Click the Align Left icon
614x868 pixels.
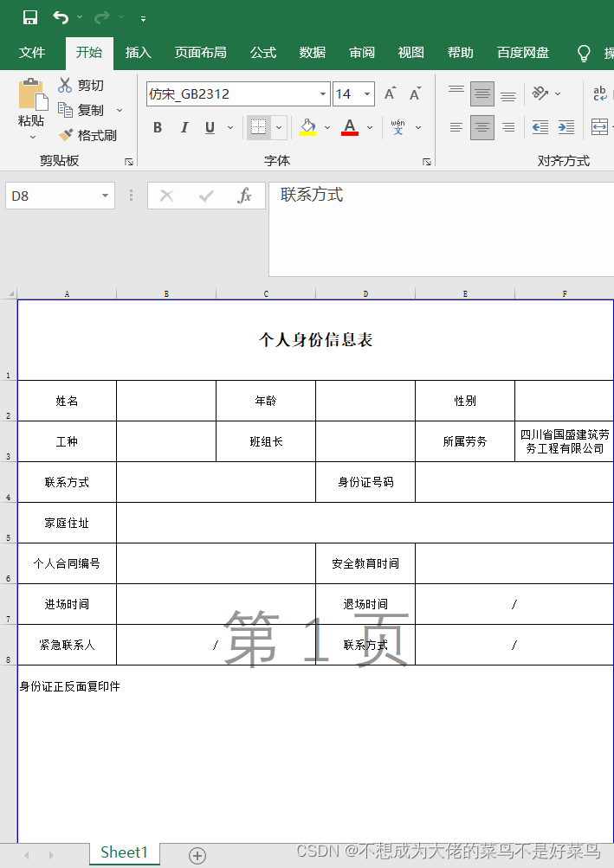tap(456, 128)
